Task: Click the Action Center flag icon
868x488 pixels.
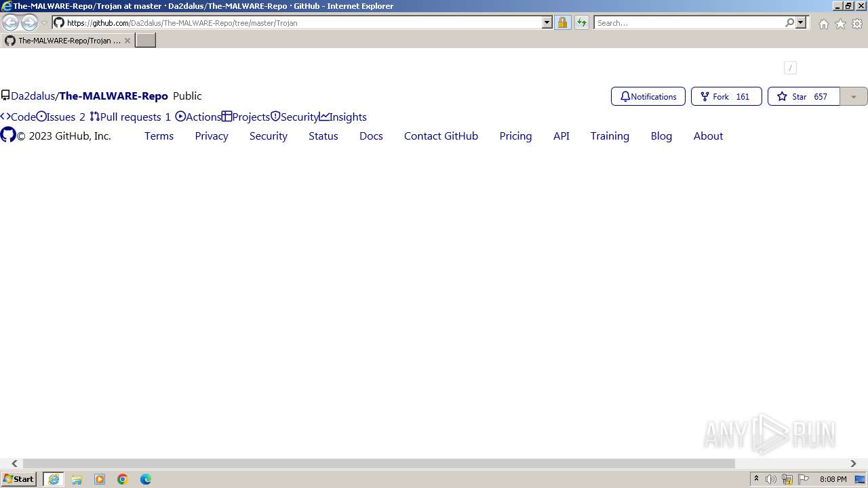Action: click(x=804, y=479)
